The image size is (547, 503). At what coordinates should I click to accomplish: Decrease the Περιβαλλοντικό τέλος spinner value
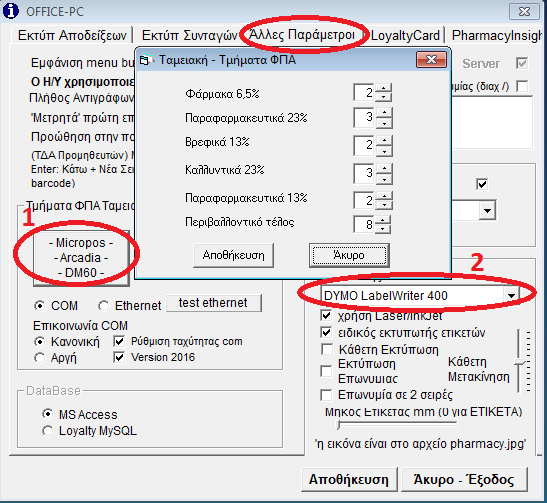point(383,229)
